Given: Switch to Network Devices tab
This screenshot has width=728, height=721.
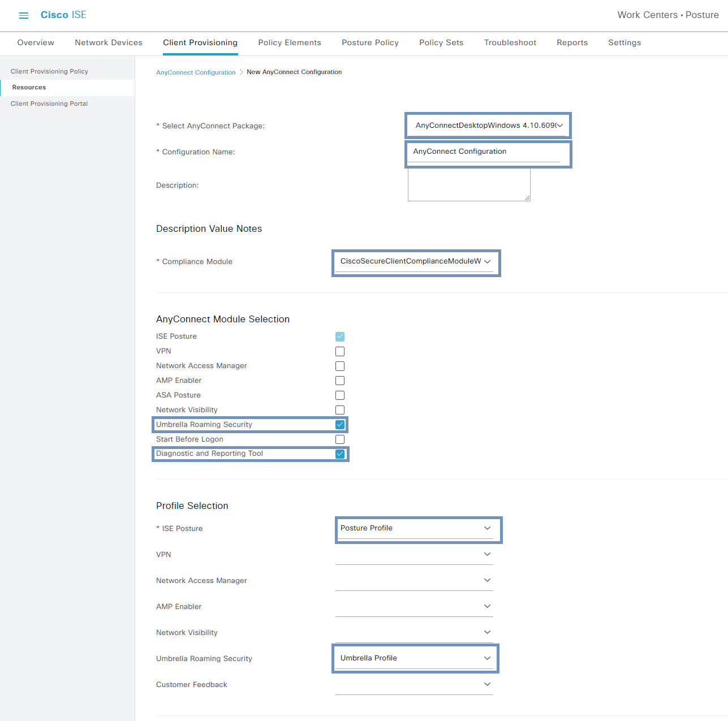Looking at the screenshot, I should click(x=109, y=42).
